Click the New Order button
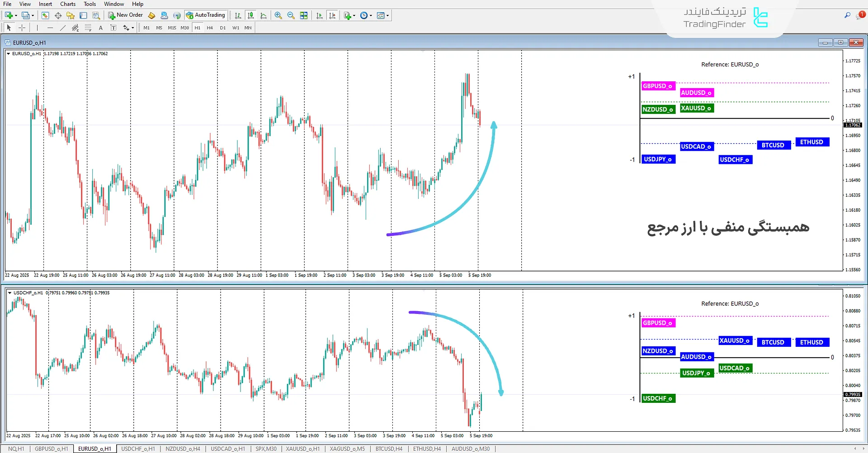 (x=125, y=15)
